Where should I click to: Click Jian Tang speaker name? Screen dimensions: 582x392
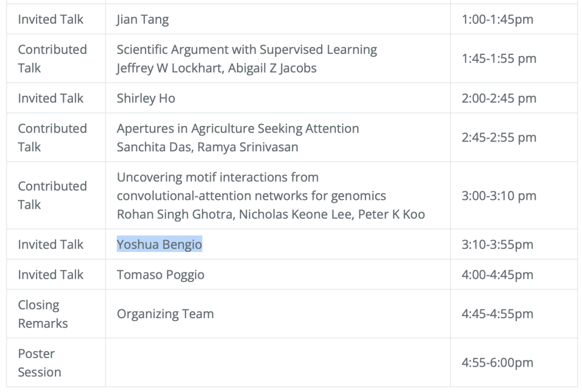(143, 19)
